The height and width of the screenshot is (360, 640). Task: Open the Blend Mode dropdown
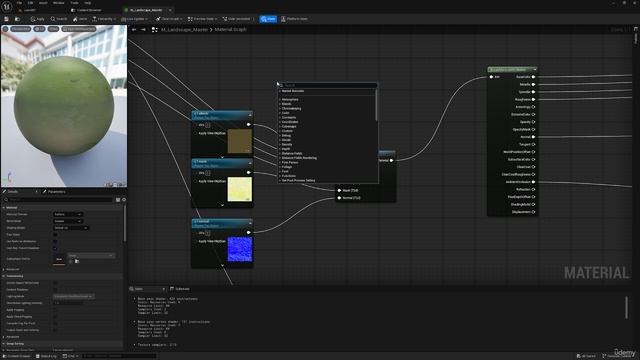pos(68,221)
